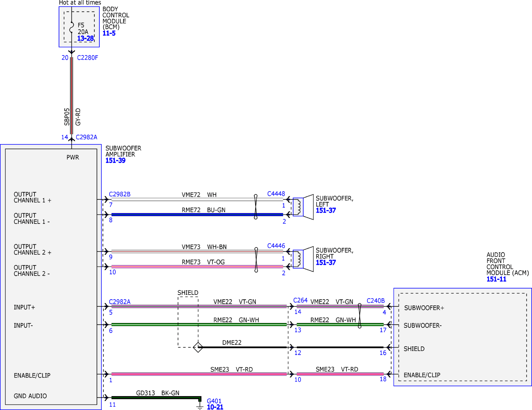Select the SUBWOOFER+ label in the ACM
The width and height of the screenshot is (532, 410).
click(x=424, y=308)
